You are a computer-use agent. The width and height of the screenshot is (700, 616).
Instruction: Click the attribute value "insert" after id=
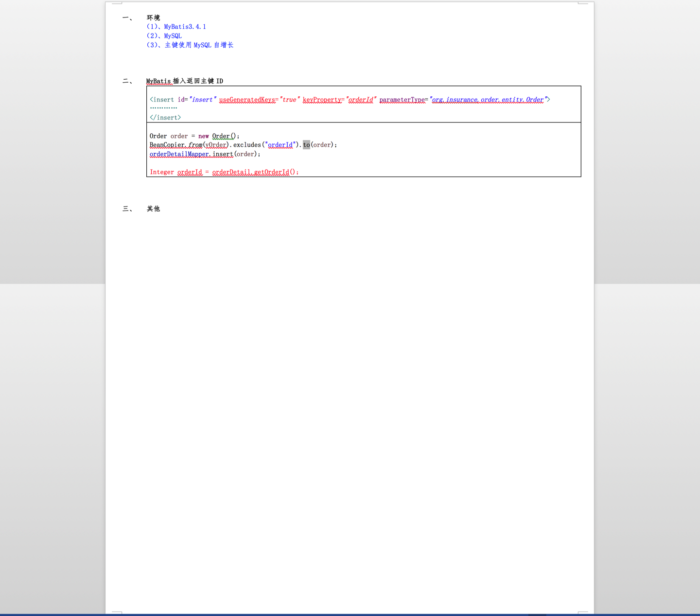(202, 100)
